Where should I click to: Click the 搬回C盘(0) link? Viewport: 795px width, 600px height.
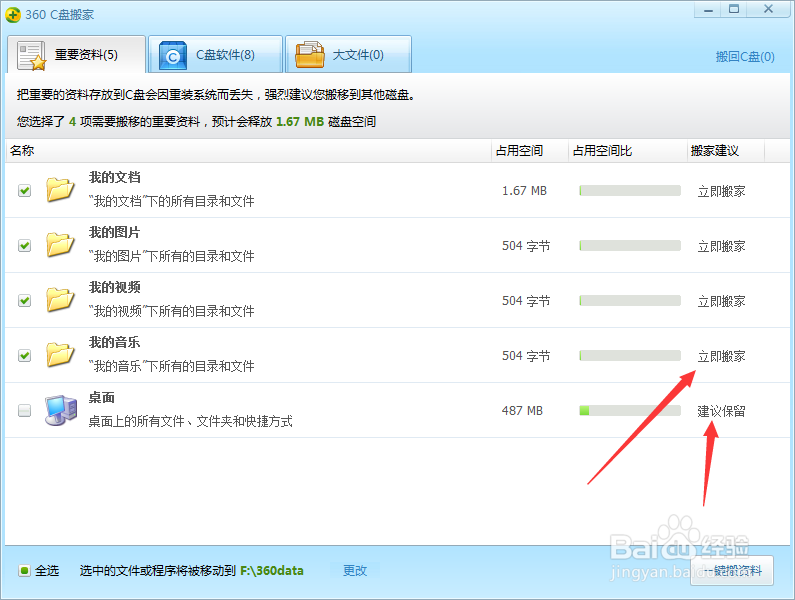tap(745, 57)
